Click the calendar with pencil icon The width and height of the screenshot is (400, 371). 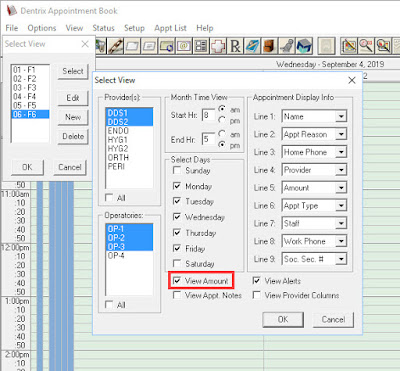(x=349, y=46)
